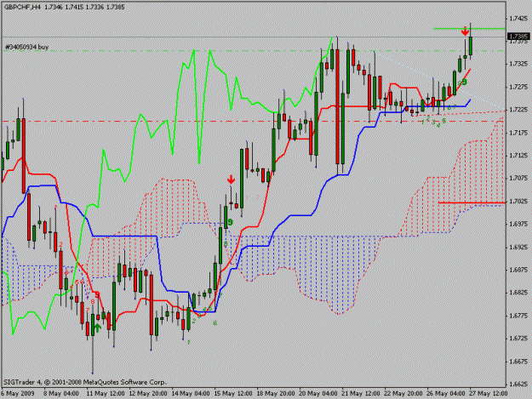Select the short green horizontal line at top right

coord(469,28)
